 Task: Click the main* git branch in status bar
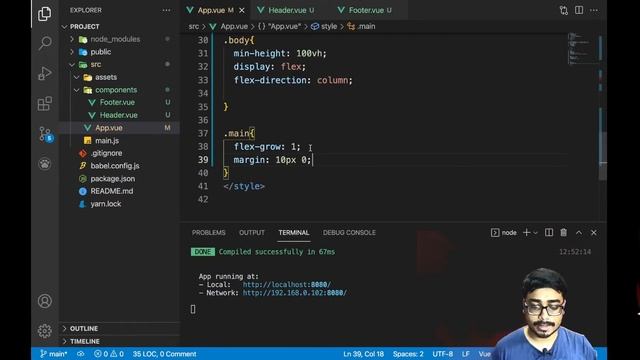pyautogui.click(x=53, y=354)
